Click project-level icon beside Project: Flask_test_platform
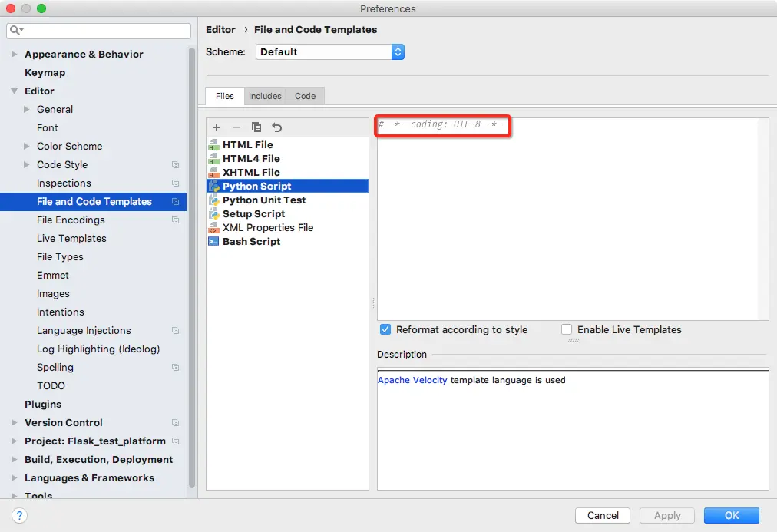Screen dimensions: 777x532 click(x=175, y=441)
